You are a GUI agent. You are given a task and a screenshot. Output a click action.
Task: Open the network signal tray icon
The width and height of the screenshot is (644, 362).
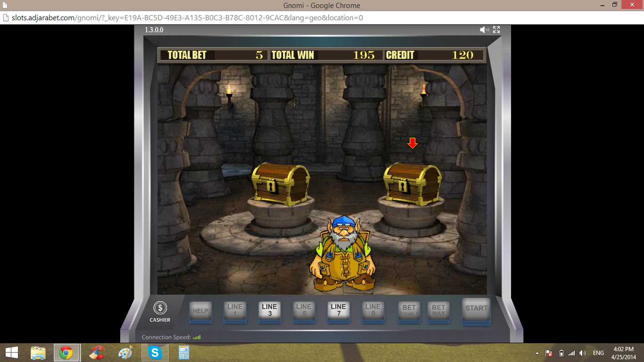[x=571, y=353]
